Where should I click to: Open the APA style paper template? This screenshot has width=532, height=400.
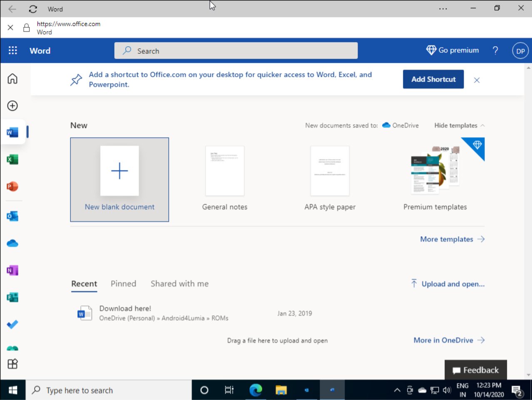tap(330, 180)
